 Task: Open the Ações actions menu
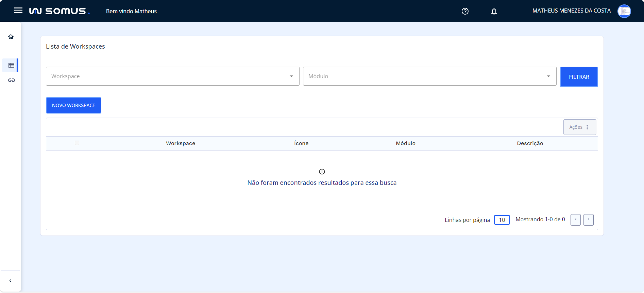[580, 127]
